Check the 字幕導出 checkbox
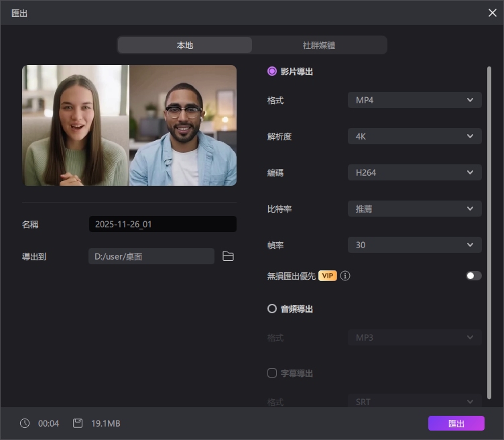 [272, 373]
